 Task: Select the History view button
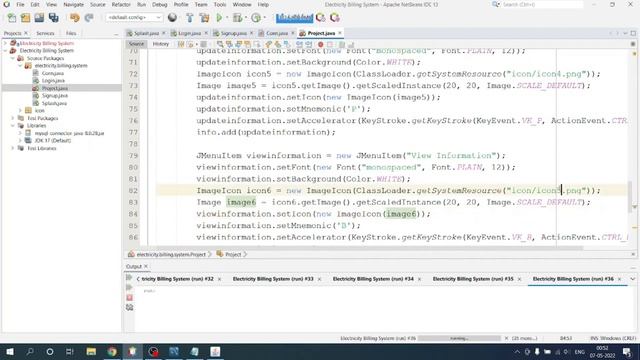click(x=160, y=44)
